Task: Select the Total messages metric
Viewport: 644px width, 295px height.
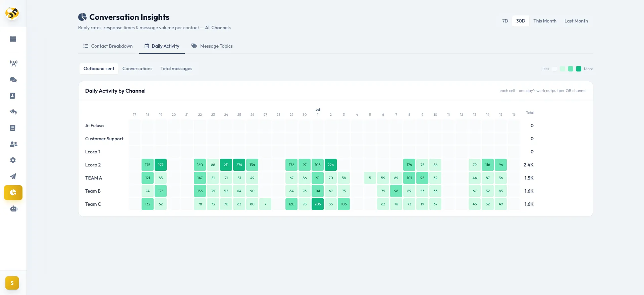Action: pos(176,68)
